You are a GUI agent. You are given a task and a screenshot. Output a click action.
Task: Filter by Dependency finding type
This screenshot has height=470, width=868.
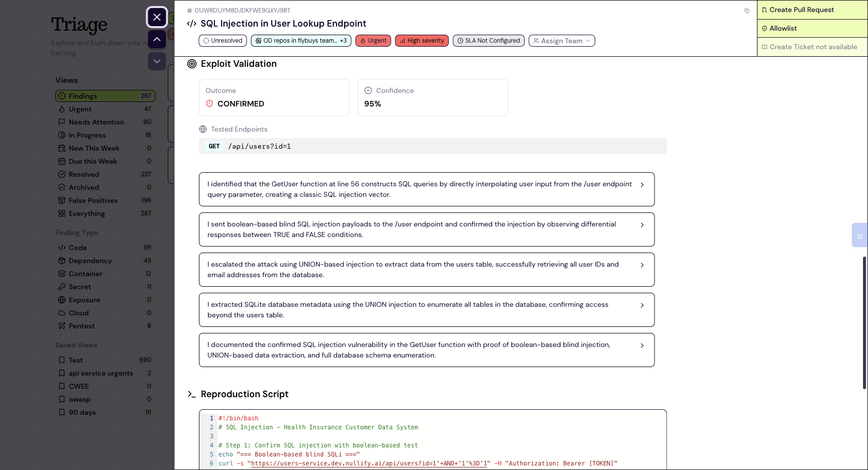[105, 261]
